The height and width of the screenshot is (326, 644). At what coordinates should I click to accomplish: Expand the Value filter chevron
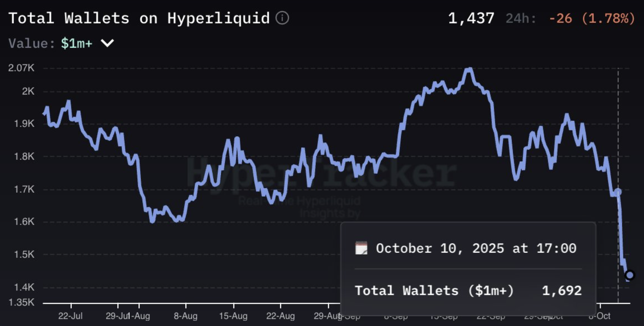pos(107,43)
